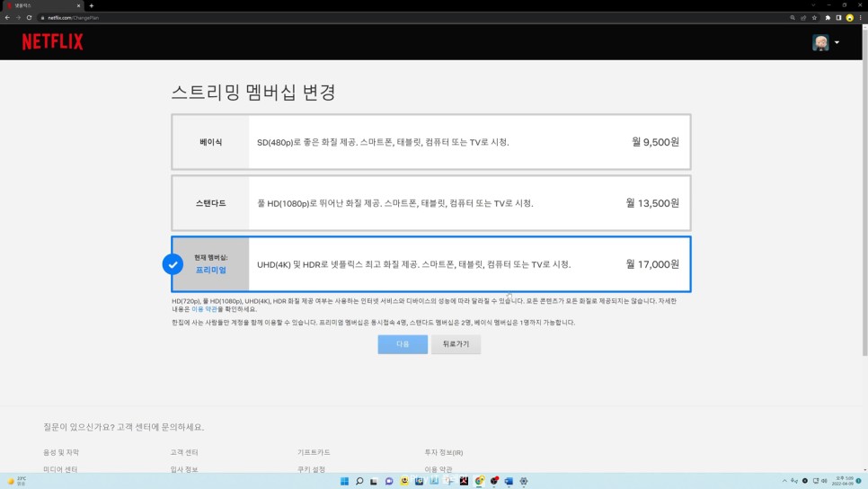Close the 넷플릭스 browser tab
Screen dimensions: 868x489
point(78,5)
